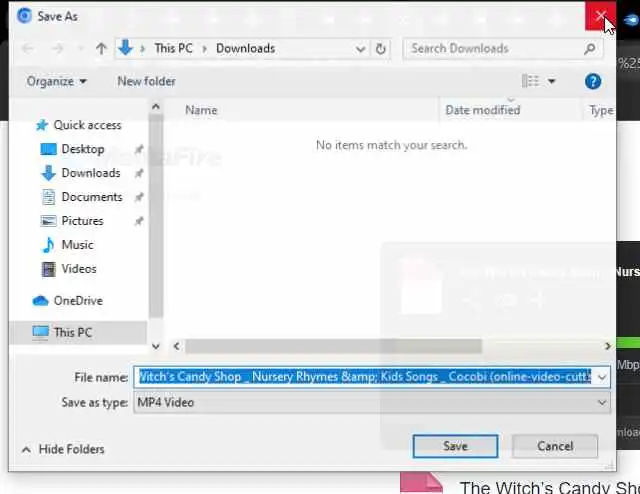Click the Pictures icon in sidebar

[48, 221]
